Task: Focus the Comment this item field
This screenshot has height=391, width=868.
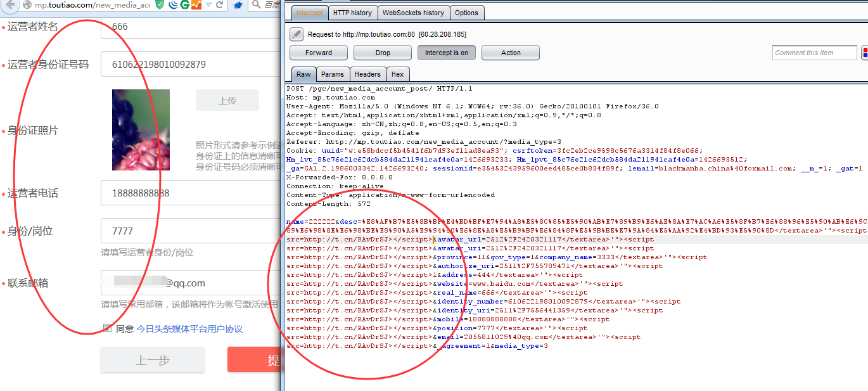Action: click(x=814, y=53)
